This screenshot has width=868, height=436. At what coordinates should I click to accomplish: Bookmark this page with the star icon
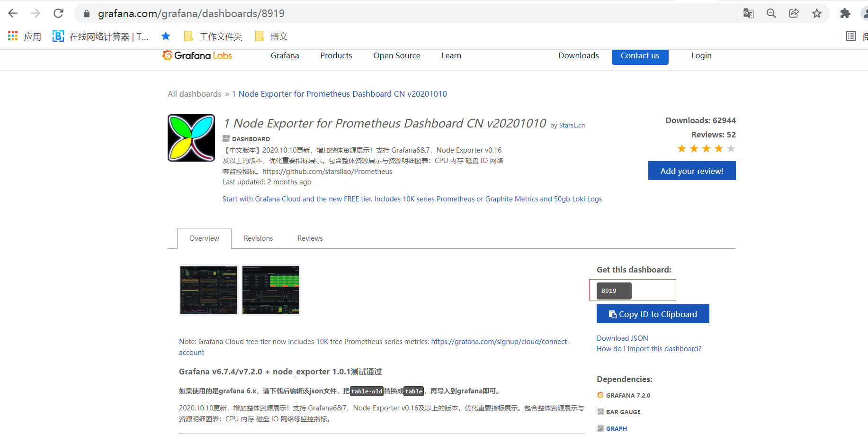[x=817, y=13]
